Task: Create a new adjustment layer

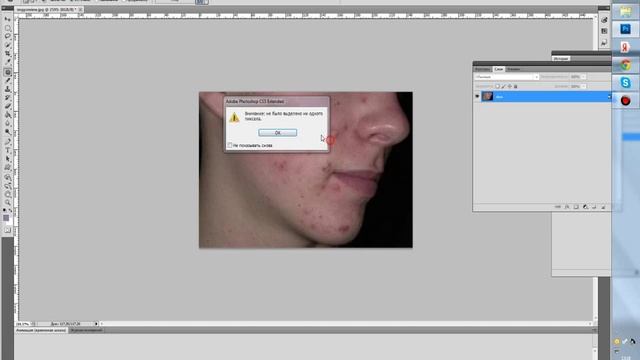Action: (x=585, y=207)
